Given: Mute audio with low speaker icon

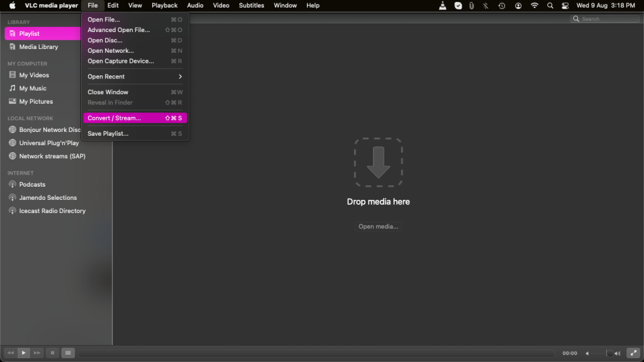Looking at the screenshot, I should tap(587, 353).
